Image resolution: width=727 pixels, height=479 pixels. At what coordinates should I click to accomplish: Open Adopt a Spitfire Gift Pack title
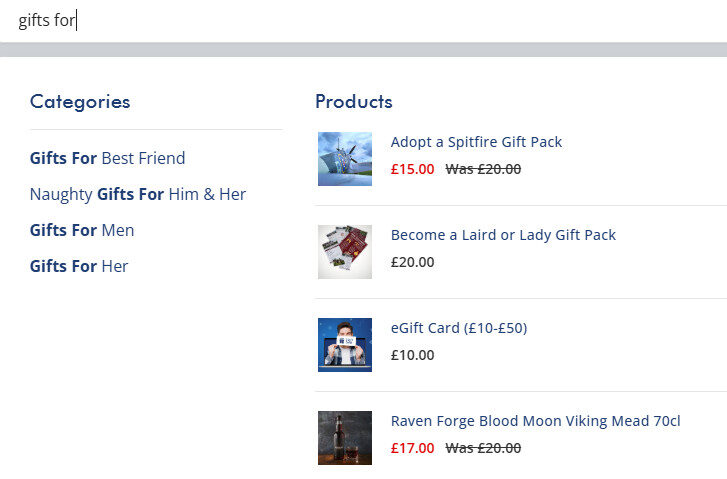pos(476,142)
